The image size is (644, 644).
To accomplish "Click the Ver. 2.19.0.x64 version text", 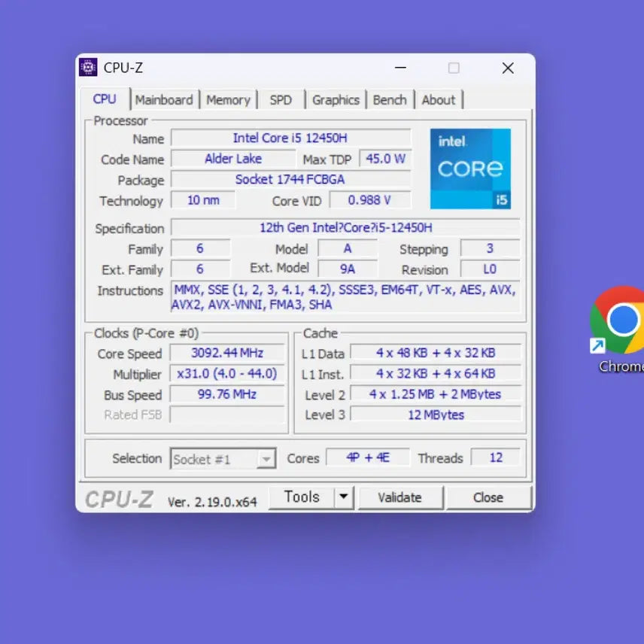I will pyautogui.click(x=212, y=502).
